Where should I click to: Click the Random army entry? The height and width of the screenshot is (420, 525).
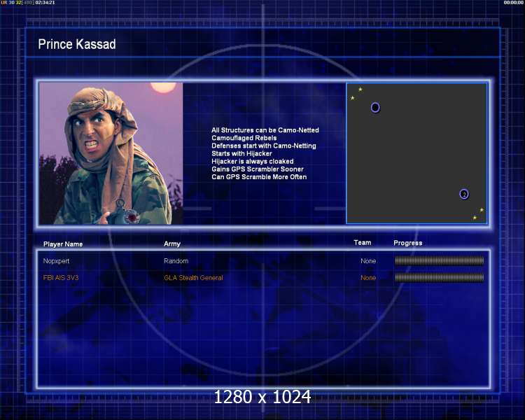(x=176, y=261)
